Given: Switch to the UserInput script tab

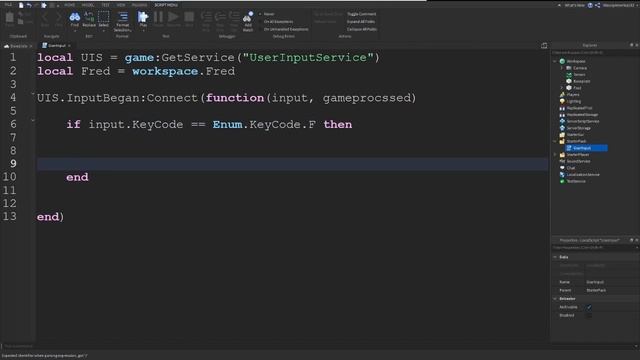Looking at the screenshot, I should pos(56,46).
